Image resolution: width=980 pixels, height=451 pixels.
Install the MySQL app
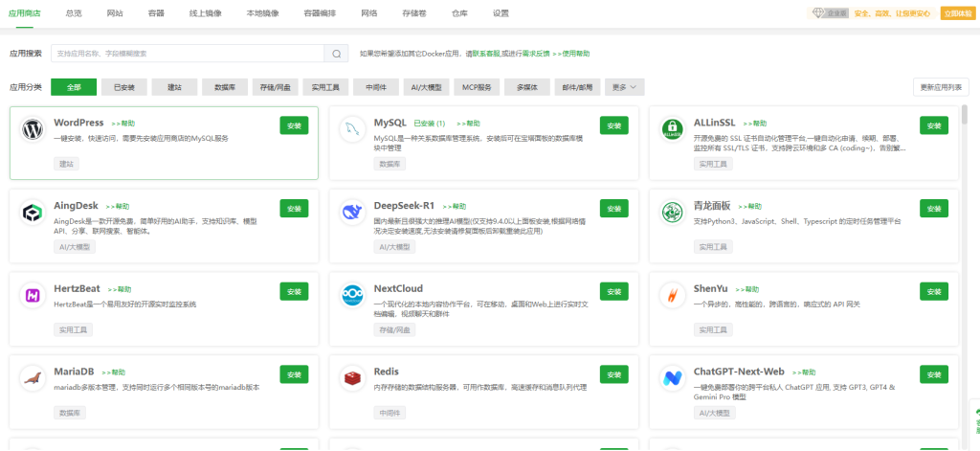613,125
